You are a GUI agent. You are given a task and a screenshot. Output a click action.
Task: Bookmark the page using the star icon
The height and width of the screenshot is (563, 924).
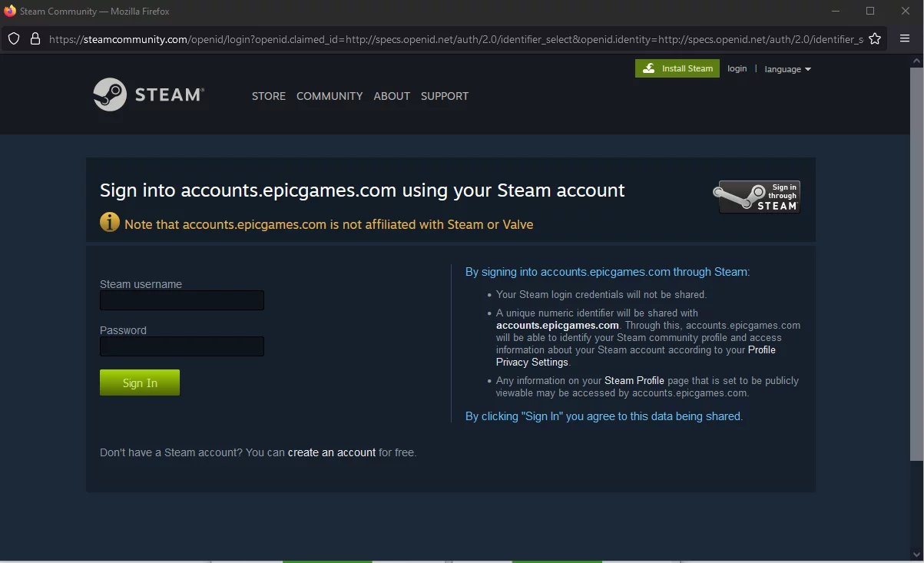point(875,38)
